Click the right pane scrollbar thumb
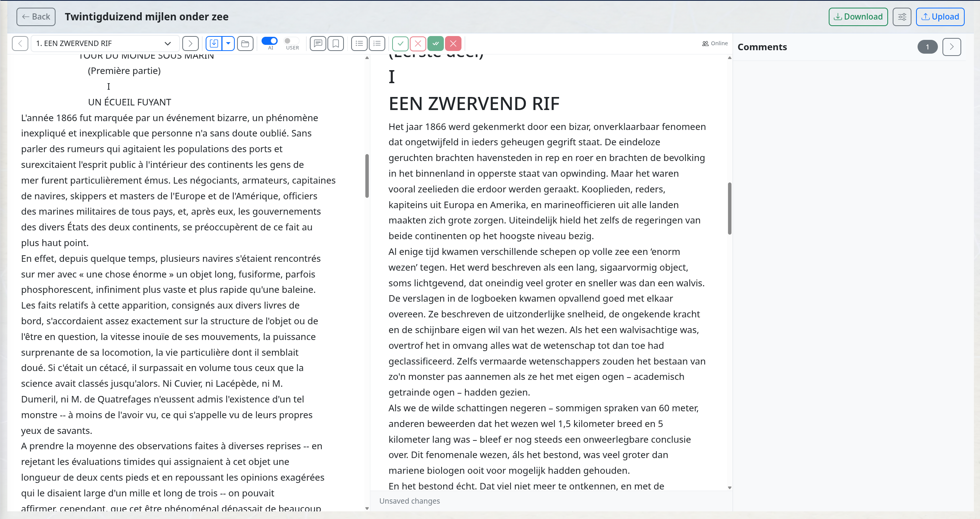This screenshot has width=980, height=519. pyautogui.click(x=730, y=209)
